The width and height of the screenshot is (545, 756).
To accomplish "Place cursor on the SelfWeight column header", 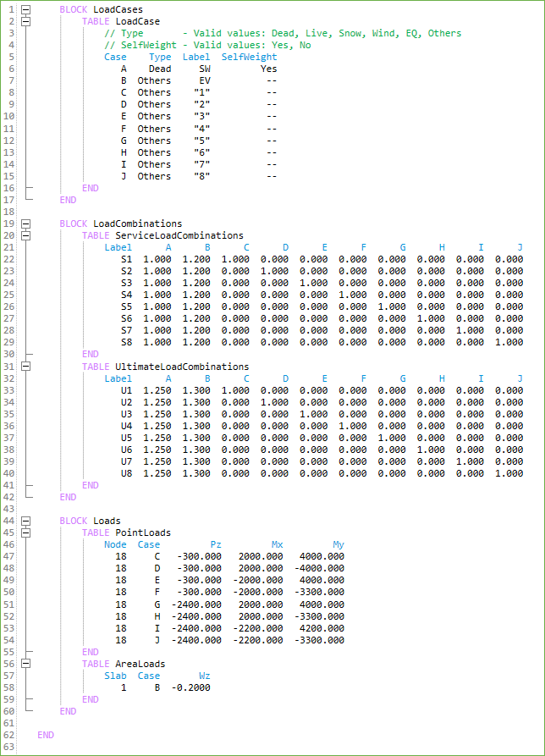I will (249, 57).
